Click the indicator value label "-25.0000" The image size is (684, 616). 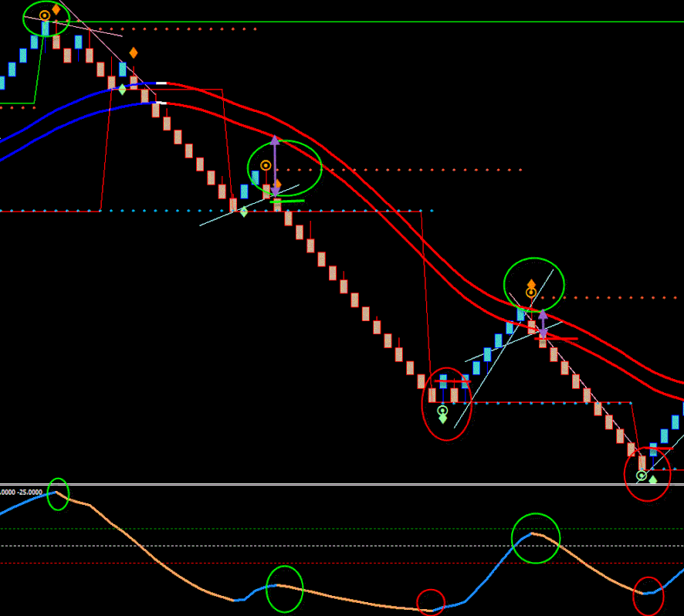(x=30, y=492)
